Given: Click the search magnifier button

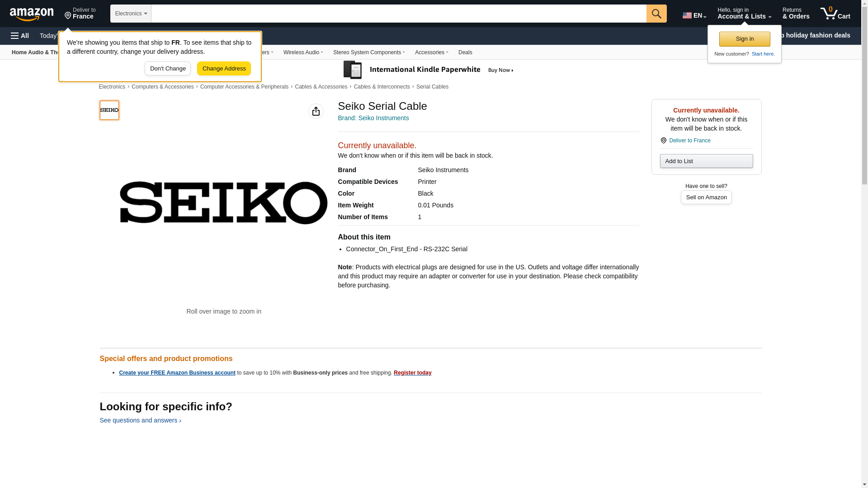Looking at the screenshot, I should tap(656, 14).
